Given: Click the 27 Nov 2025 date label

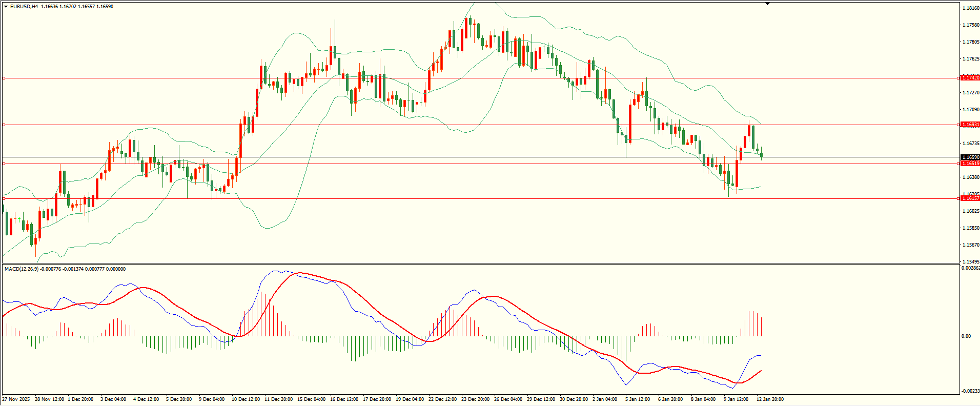Looking at the screenshot, I should [16, 399].
